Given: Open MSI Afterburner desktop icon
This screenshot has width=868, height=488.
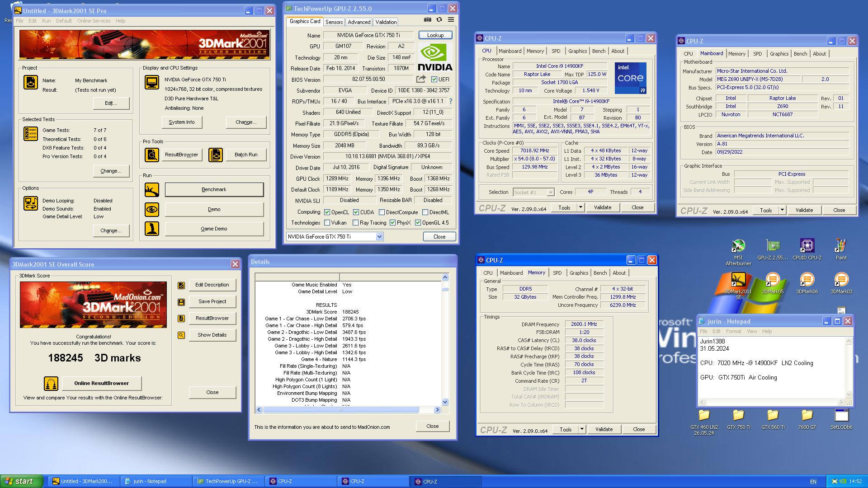Looking at the screenshot, I should 738,252.
